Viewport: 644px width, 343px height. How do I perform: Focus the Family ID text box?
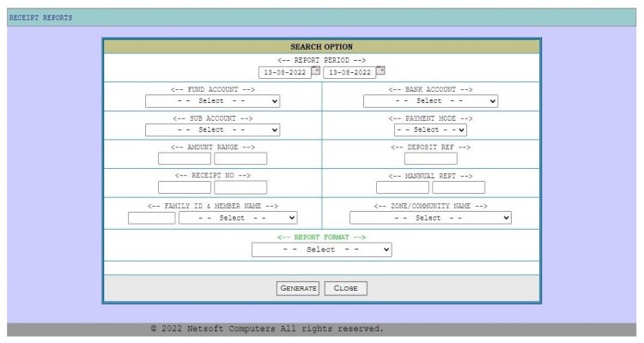coord(151,218)
